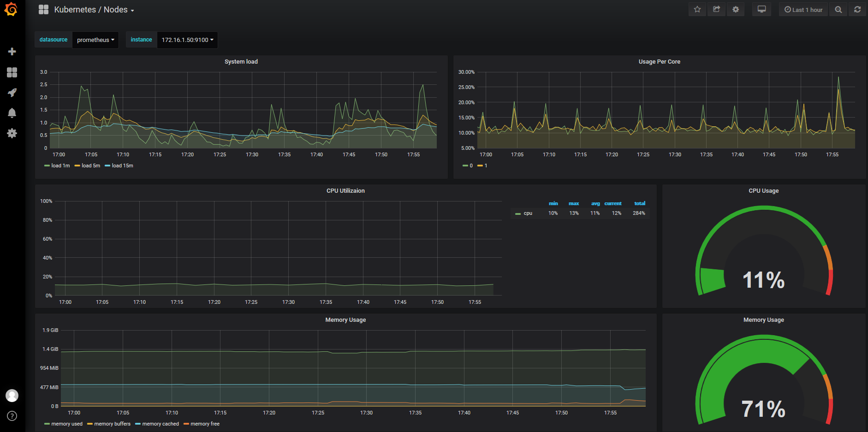868x432 pixels.
Task: Open System load panel title menu
Action: coord(241,62)
